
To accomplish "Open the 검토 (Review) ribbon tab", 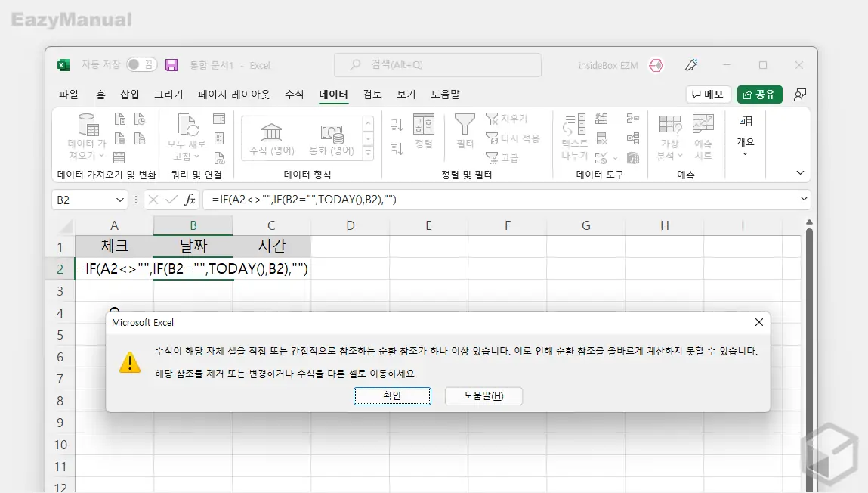I will click(x=369, y=95).
